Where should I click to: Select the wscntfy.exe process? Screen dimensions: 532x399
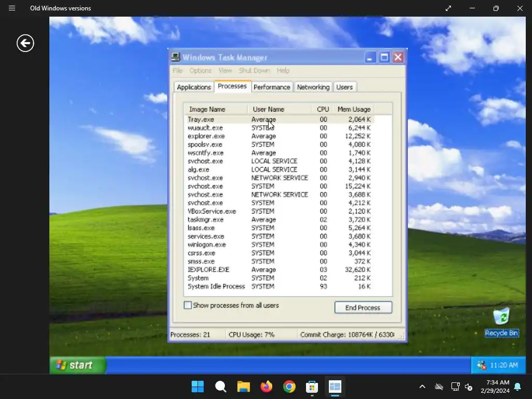click(x=280, y=153)
